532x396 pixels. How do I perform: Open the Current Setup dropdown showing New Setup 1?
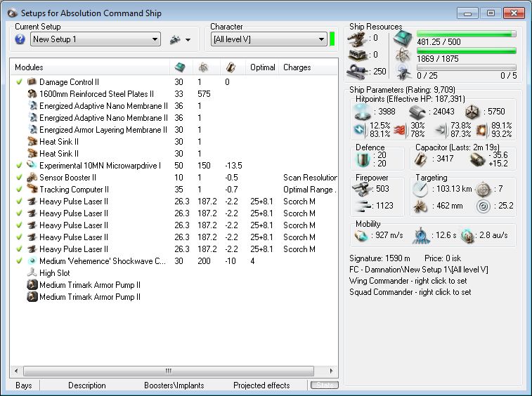tap(96, 39)
